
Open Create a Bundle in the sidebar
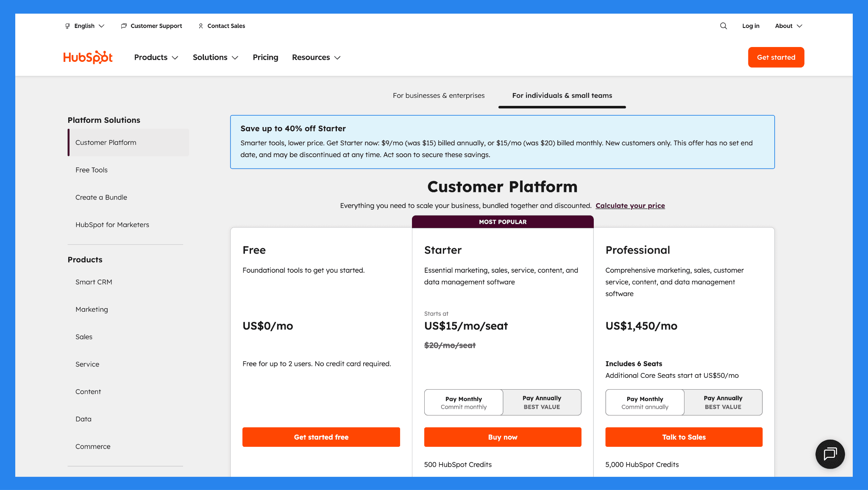101,197
